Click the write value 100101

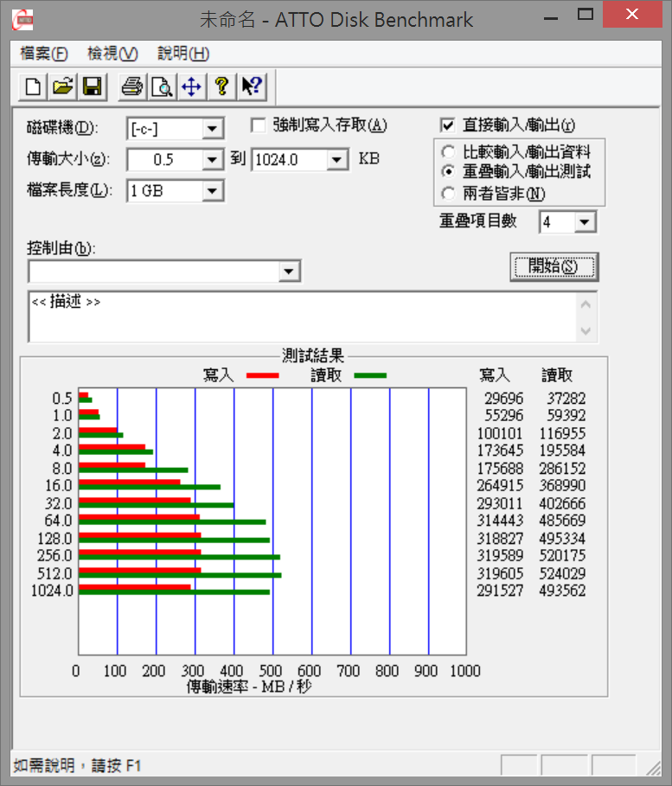(500, 433)
